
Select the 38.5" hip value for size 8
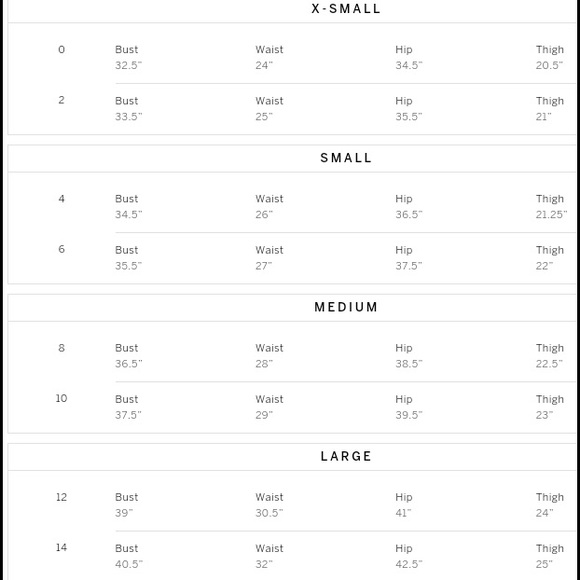pos(409,364)
